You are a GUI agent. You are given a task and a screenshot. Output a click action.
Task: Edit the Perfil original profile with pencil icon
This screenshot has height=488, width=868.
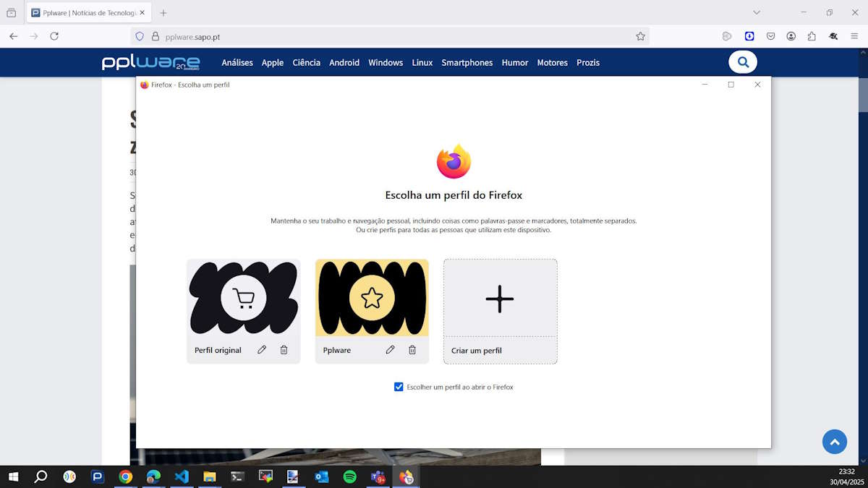pyautogui.click(x=262, y=350)
